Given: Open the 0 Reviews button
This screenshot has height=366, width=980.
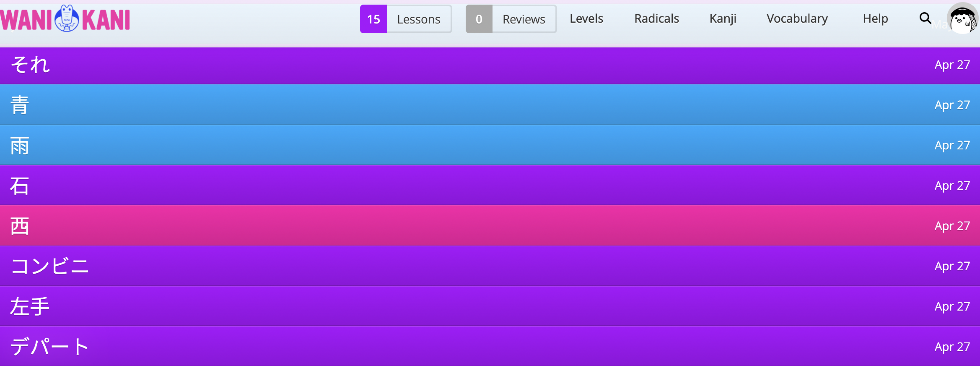Looking at the screenshot, I should coord(511,19).
